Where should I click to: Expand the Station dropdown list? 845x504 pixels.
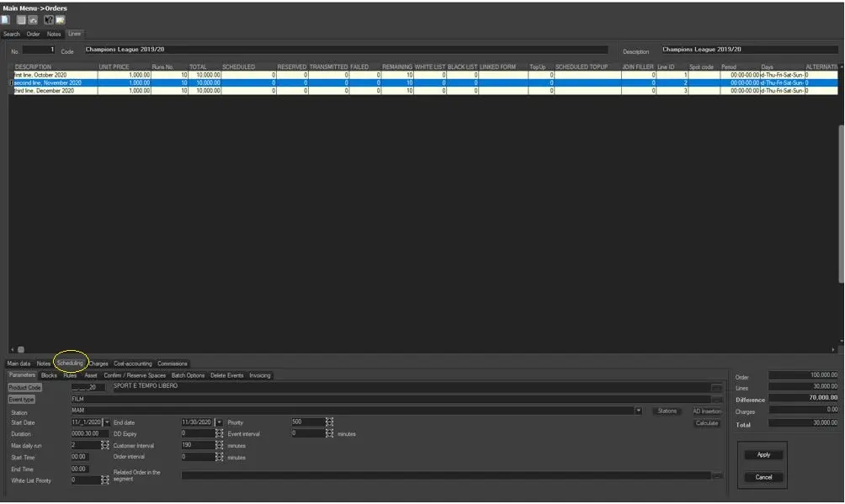[639, 411]
